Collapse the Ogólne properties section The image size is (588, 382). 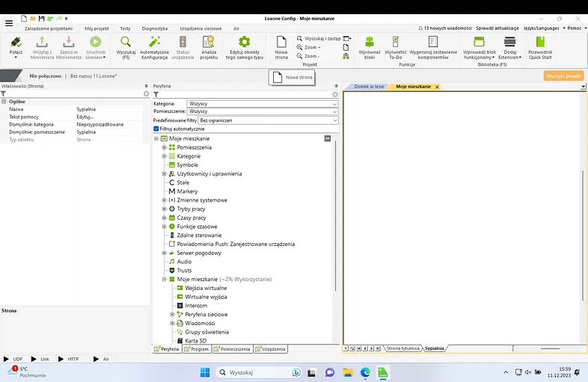4,102
